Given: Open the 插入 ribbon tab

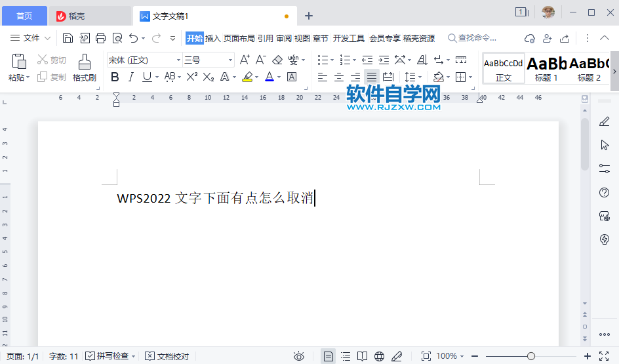Looking at the screenshot, I should pyautogui.click(x=212, y=38).
